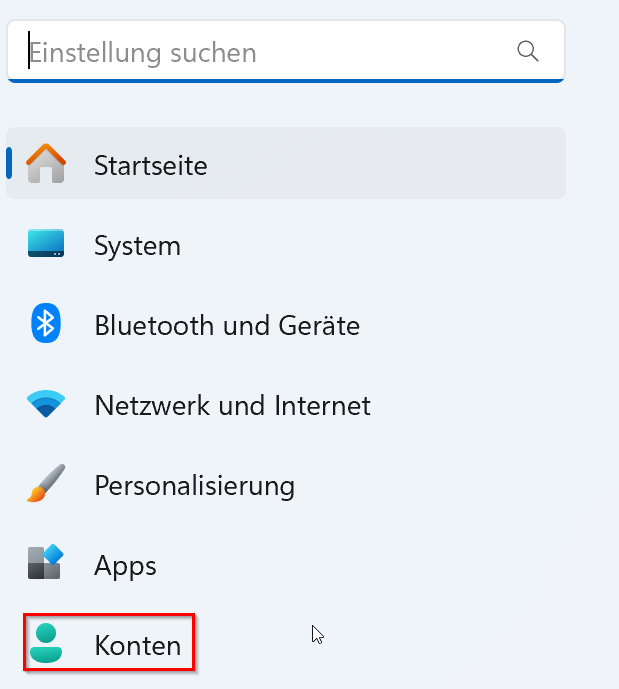Viewport: 619px width, 689px height.
Task: Click the paintbrush Personalisierung icon
Action: [46, 483]
